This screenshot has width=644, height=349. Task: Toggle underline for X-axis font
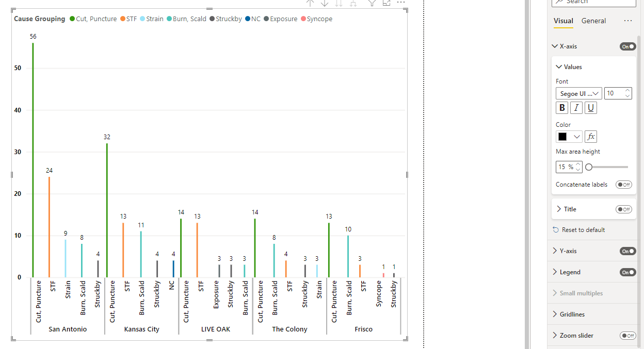(591, 108)
